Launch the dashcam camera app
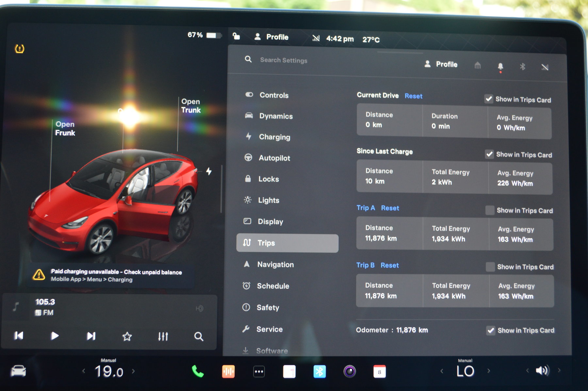The height and width of the screenshot is (391, 588). 350,372
